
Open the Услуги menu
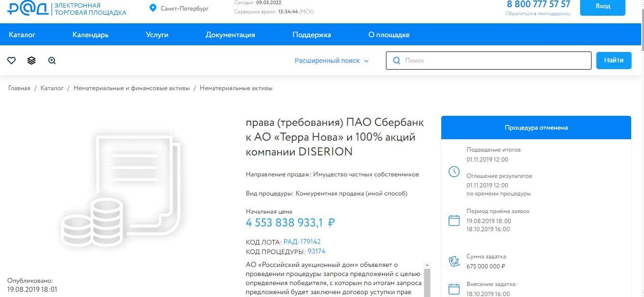(157, 35)
